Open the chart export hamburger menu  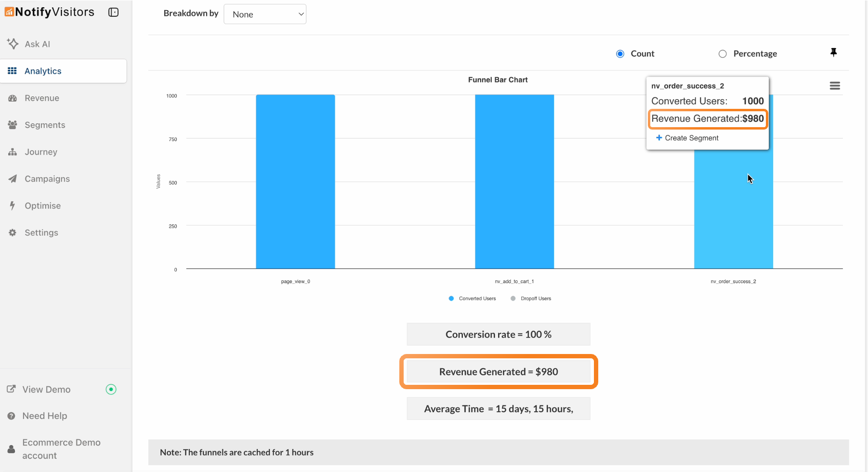835,85
